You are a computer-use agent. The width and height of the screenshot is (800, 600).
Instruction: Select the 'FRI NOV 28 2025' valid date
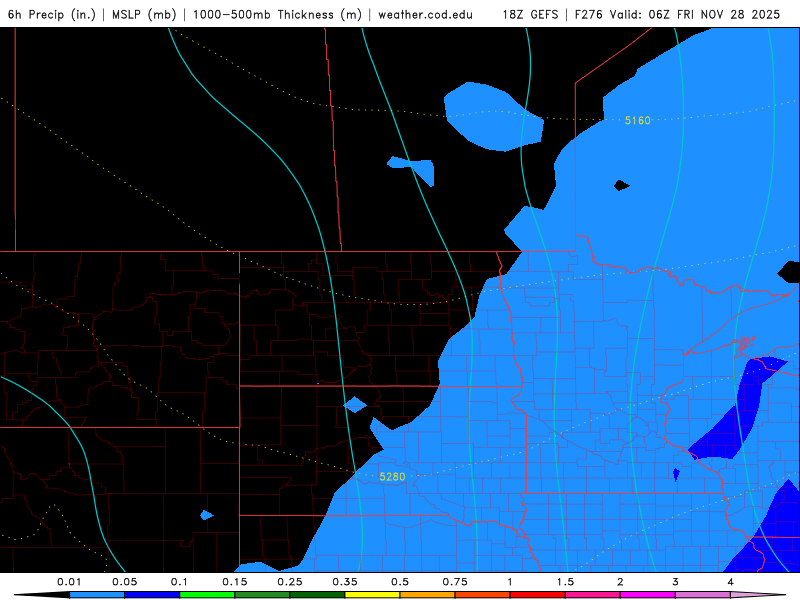click(729, 14)
